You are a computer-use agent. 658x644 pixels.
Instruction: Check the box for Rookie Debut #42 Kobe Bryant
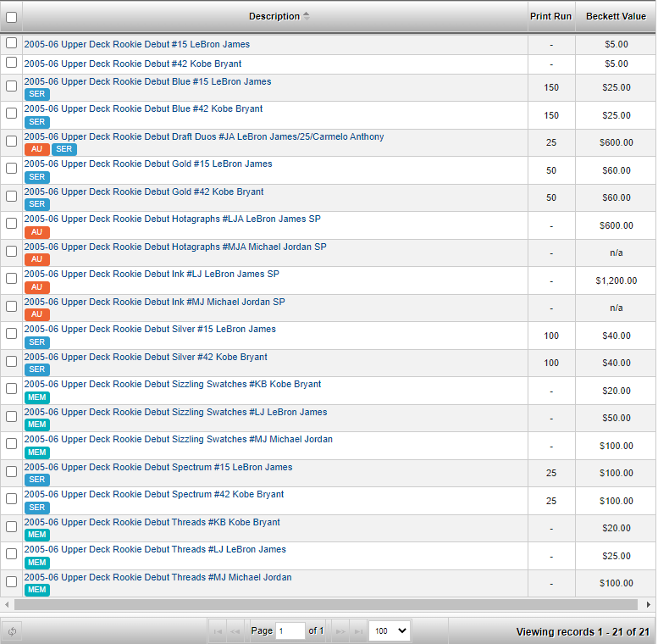click(11, 63)
